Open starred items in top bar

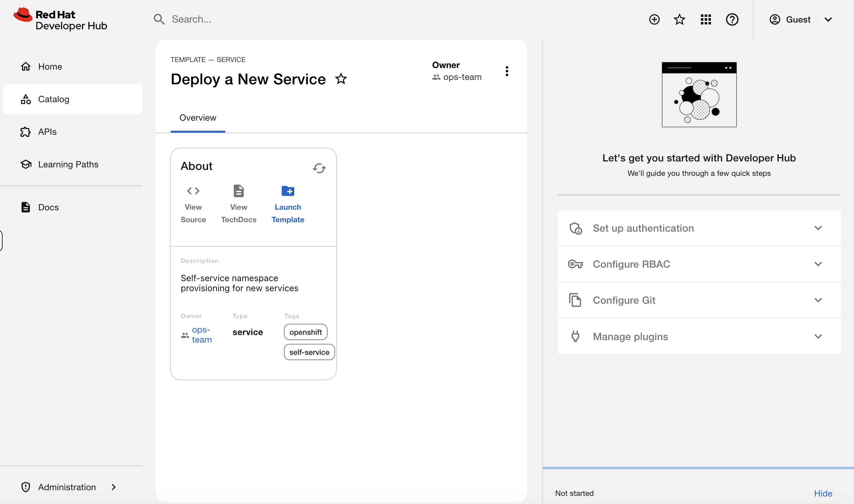tap(679, 19)
